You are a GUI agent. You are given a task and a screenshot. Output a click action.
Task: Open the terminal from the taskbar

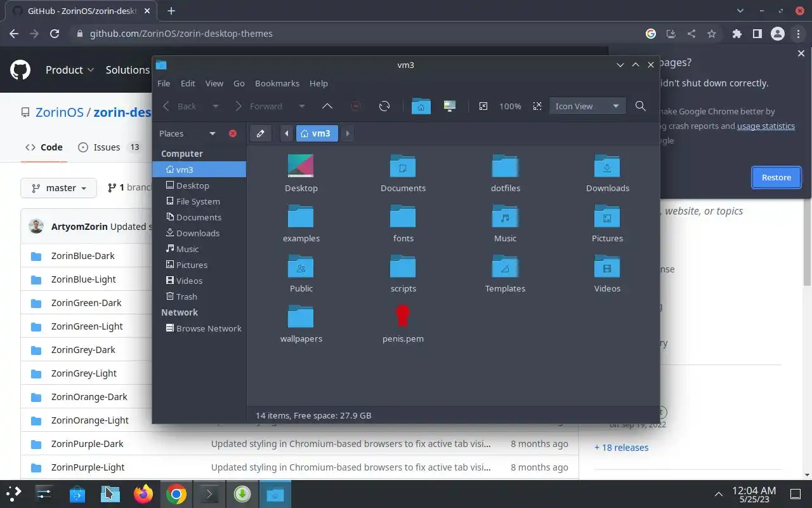tap(209, 494)
